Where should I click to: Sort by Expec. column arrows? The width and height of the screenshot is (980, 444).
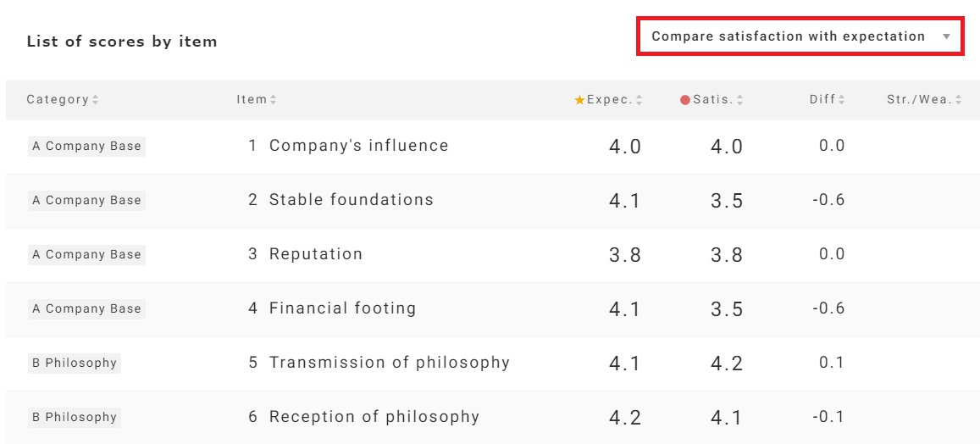coord(639,100)
